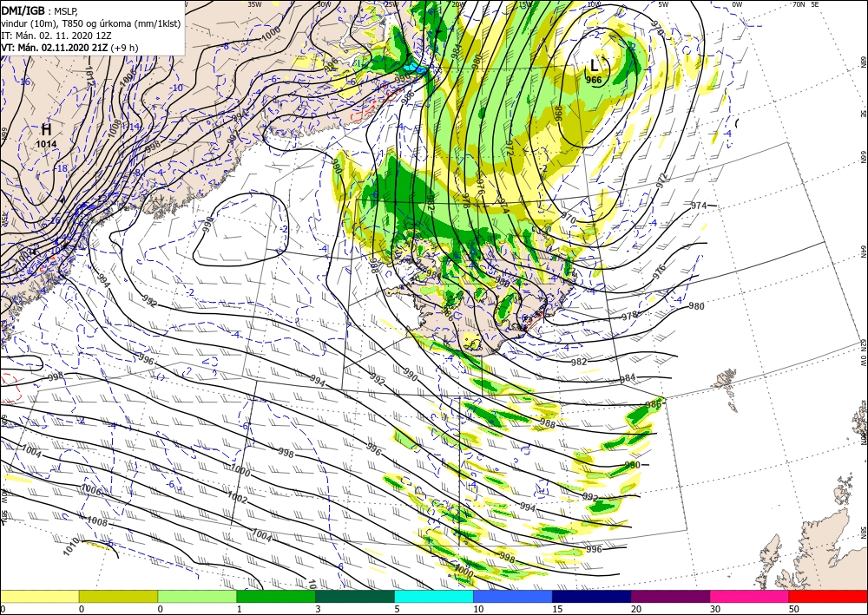Click the '62N 0W' label on the map edge
This screenshot has height=615, width=868.
863,354
